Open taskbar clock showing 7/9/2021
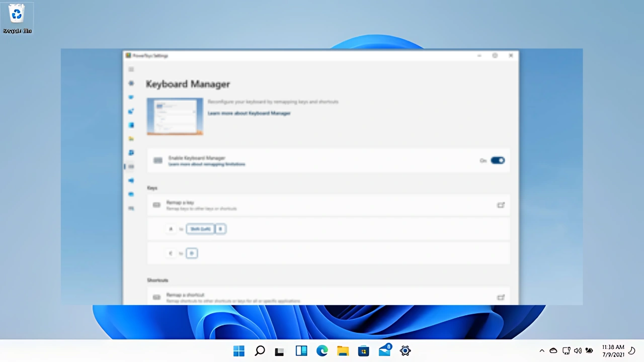Viewport: 644px width, 362px height. coord(613,351)
